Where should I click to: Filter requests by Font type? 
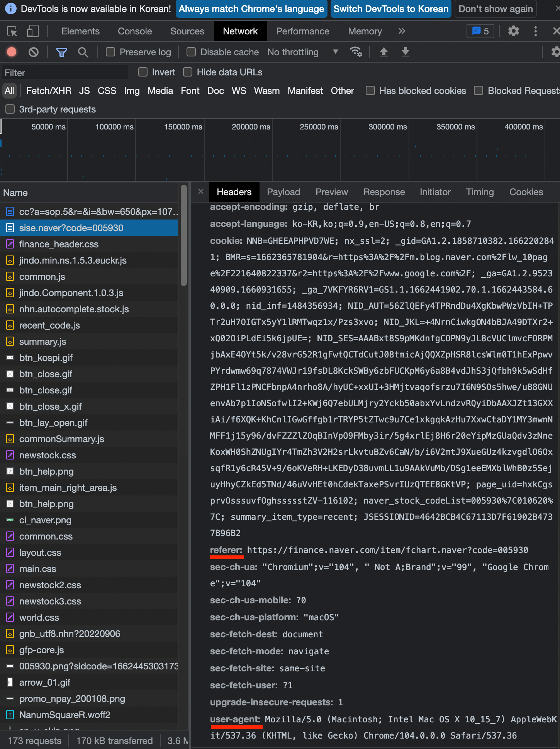coord(190,91)
